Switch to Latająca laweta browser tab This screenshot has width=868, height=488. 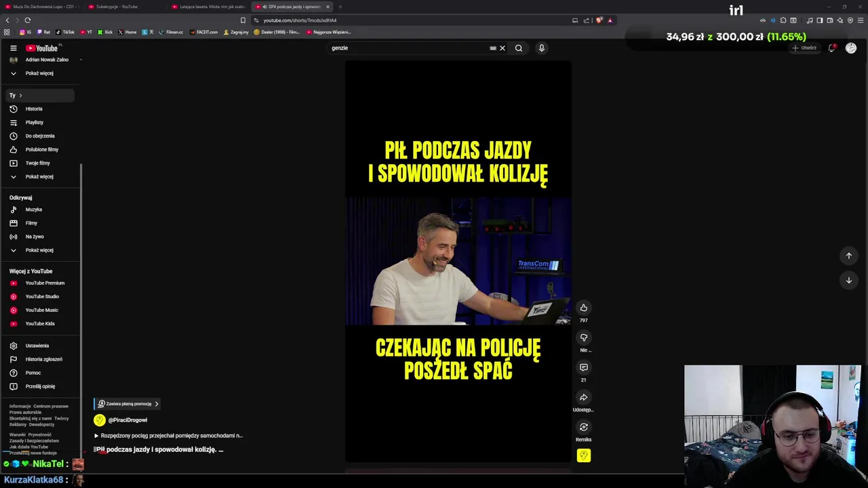point(209,7)
